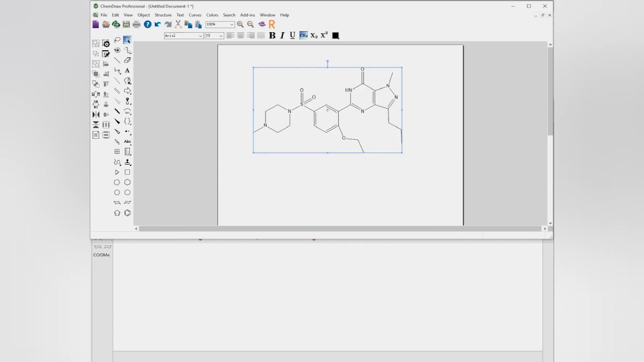The width and height of the screenshot is (644, 362).
Task: Select the Cyclohexane ring tool
Action: 127,183
